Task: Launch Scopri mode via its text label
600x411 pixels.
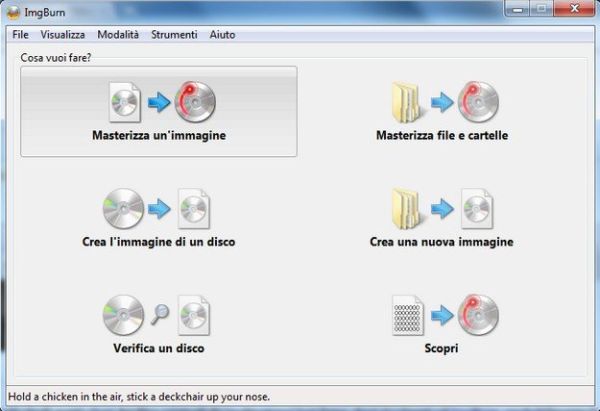Action: coord(441,349)
